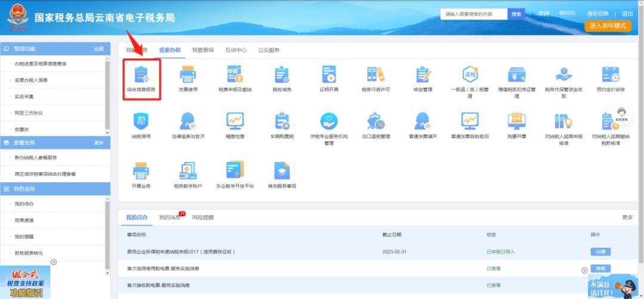Image resolution: width=644 pixels, height=299 pixels.
Task: Click 设置 in 常用功能 header
Action: pyautogui.click(x=99, y=49)
